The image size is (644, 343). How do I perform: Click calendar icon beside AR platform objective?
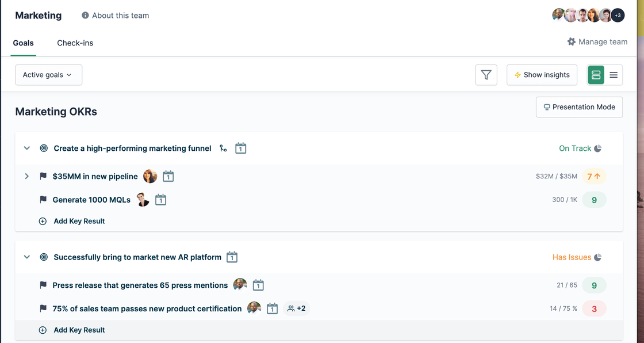[232, 257]
